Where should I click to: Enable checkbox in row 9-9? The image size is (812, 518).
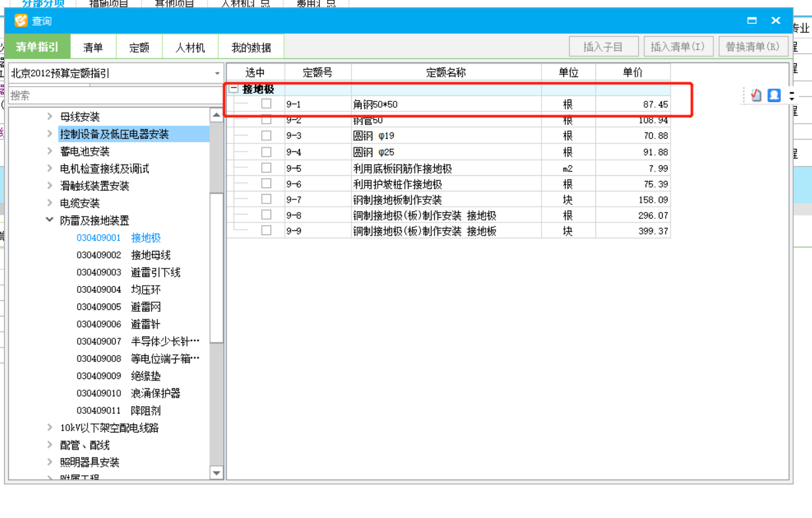pos(266,230)
